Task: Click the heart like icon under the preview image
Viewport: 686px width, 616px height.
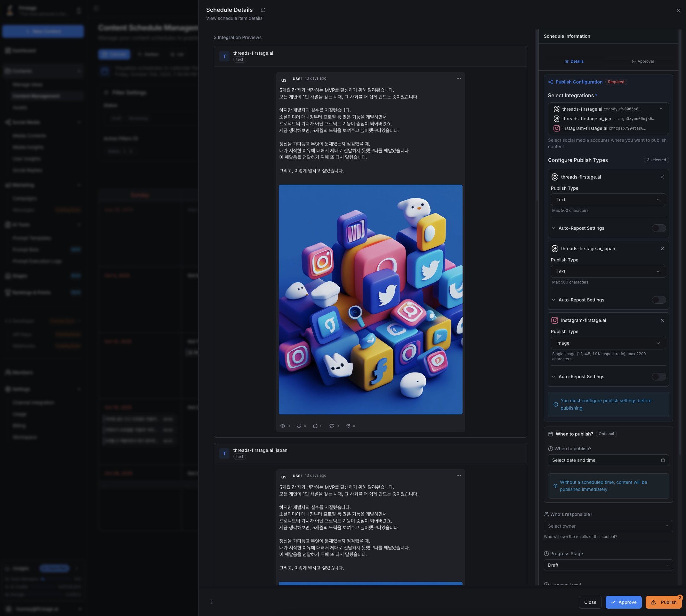Action: pos(299,426)
